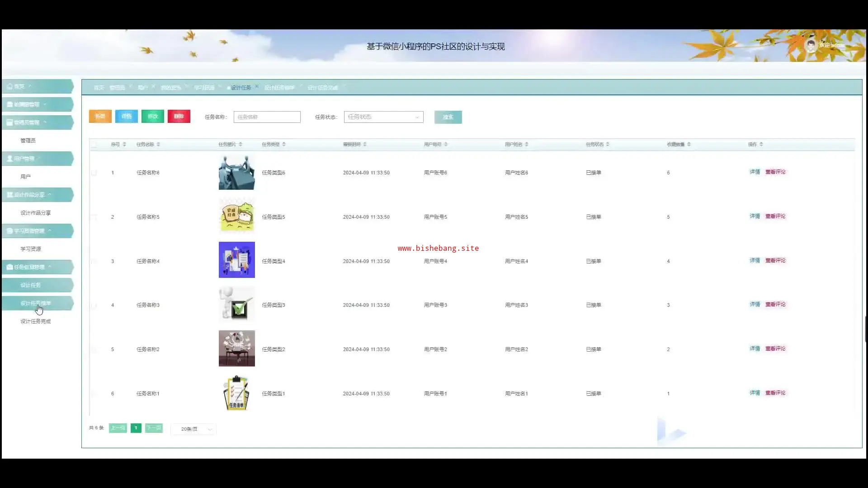Select the checkbox for row 任务名称4
The width and height of the screenshot is (868, 488).
click(x=94, y=261)
